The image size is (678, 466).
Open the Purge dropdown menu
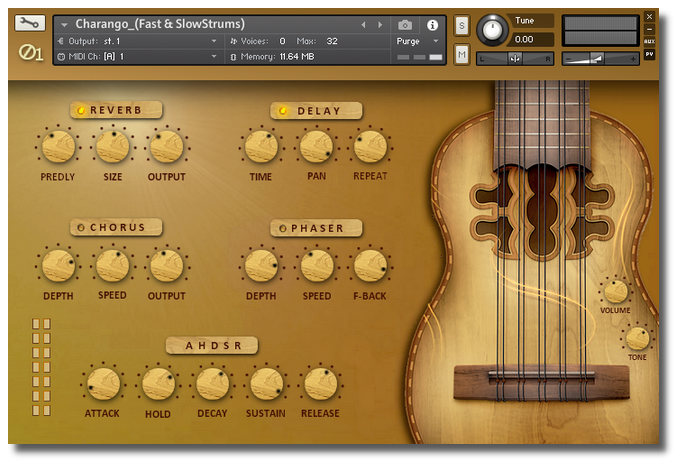(418, 41)
